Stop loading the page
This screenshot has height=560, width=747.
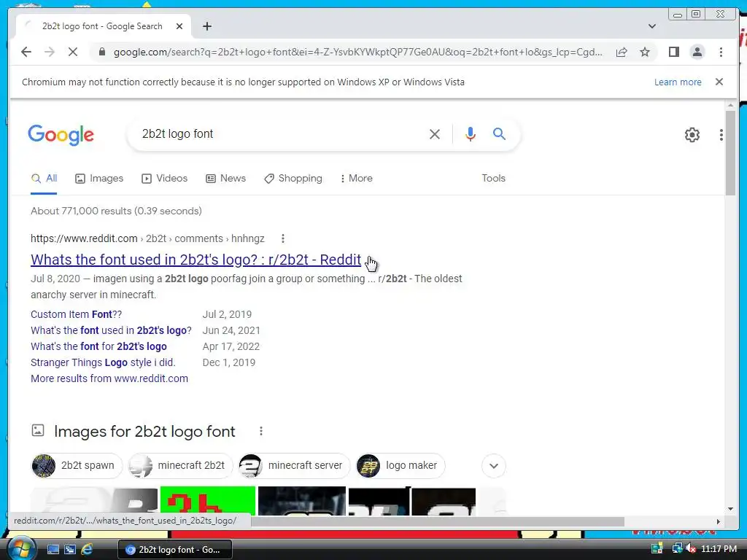tap(73, 52)
